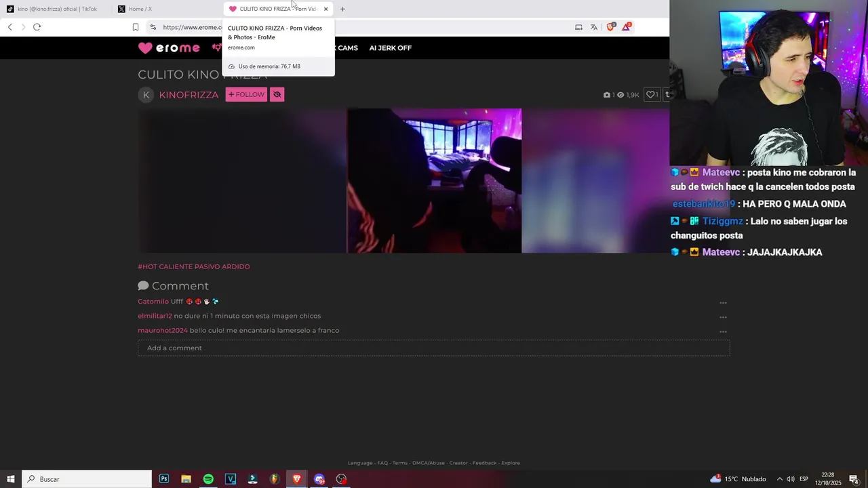Open Brave Shields lion icon
The height and width of the screenshot is (488, 868).
point(610,27)
